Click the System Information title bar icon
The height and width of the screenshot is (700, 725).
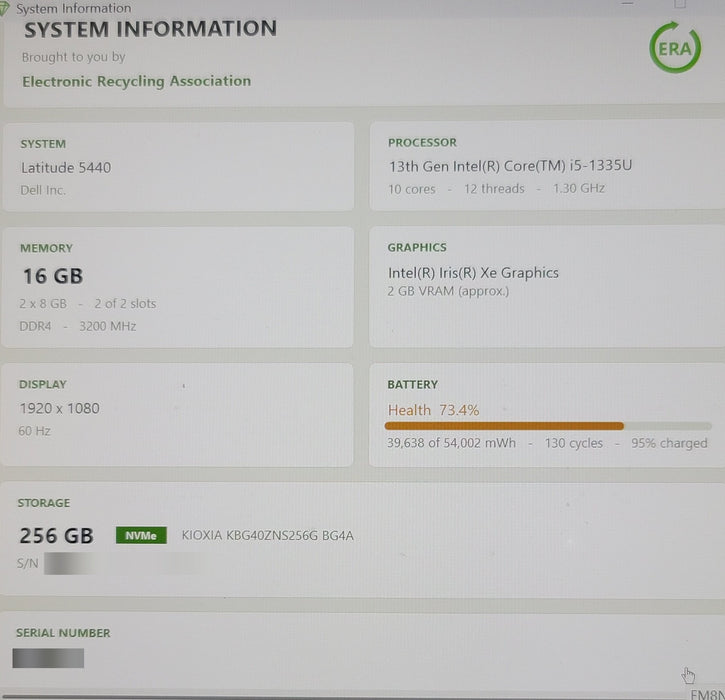coord(4,9)
